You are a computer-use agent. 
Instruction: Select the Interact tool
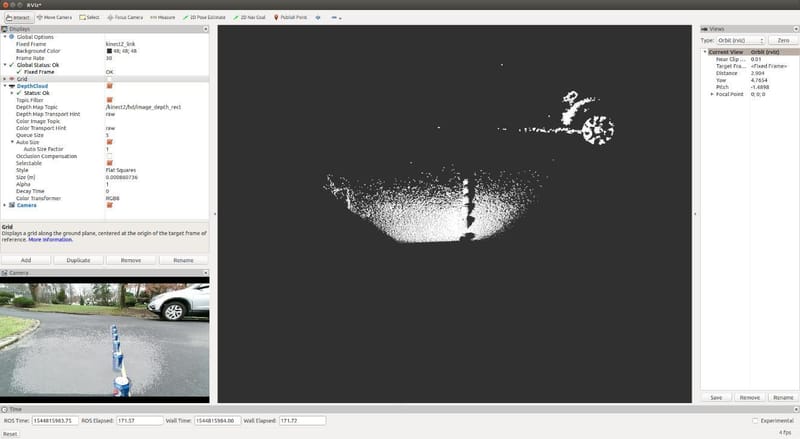point(17,17)
